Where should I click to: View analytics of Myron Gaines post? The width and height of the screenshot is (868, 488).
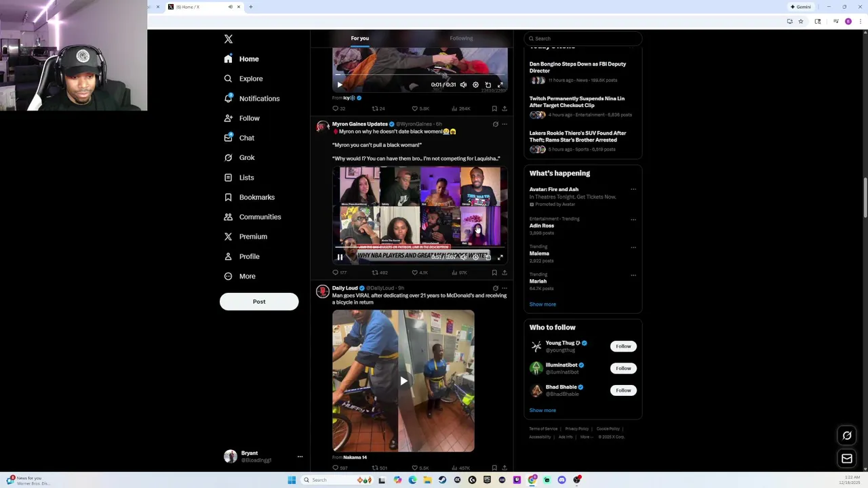pos(459,272)
